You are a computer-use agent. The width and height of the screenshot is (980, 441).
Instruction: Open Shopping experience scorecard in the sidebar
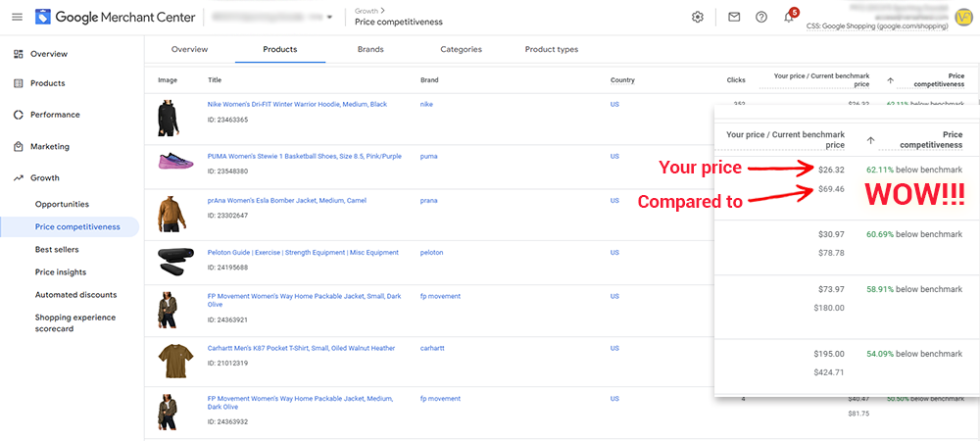75,323
